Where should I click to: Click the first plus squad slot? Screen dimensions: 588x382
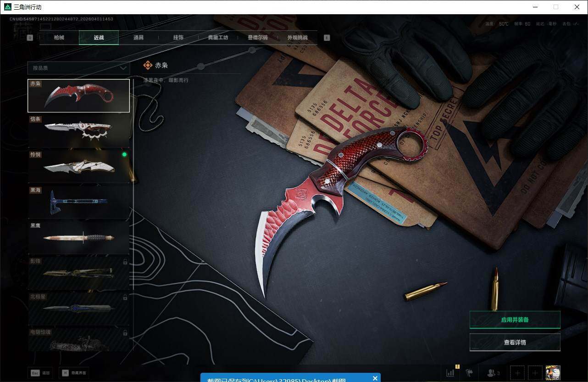tap(517, 373)
